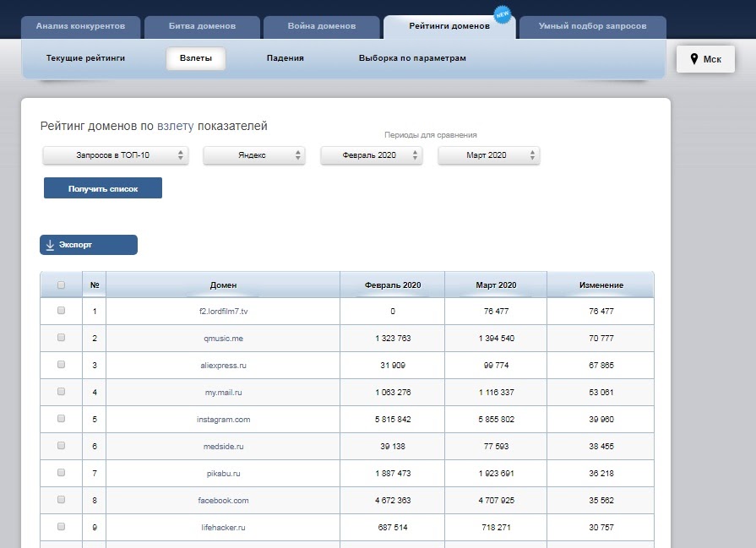
Task: Expand the Февраль 2020 period dropdown
Action: 372,155
